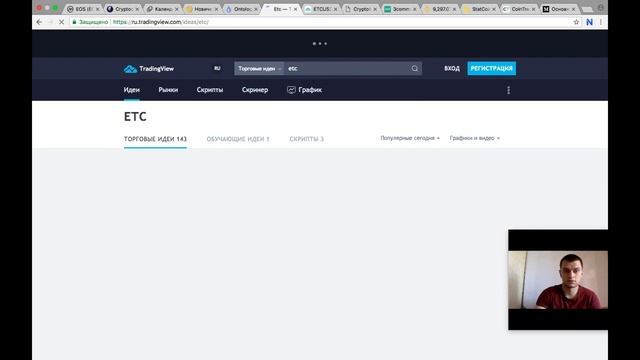This screenshot has height=360, width=640.
Task: Select the СКРИПТЫ 3 tab
Action: [307, 139]
